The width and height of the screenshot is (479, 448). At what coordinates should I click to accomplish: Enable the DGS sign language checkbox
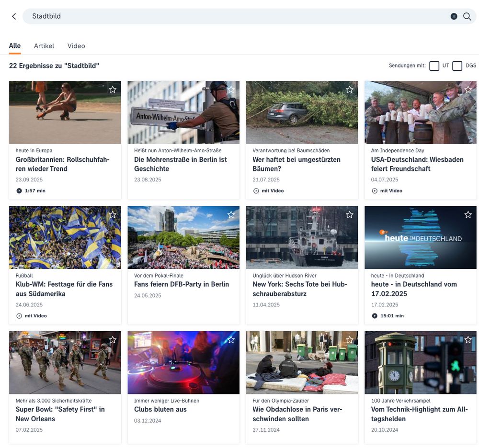[457, 66]
